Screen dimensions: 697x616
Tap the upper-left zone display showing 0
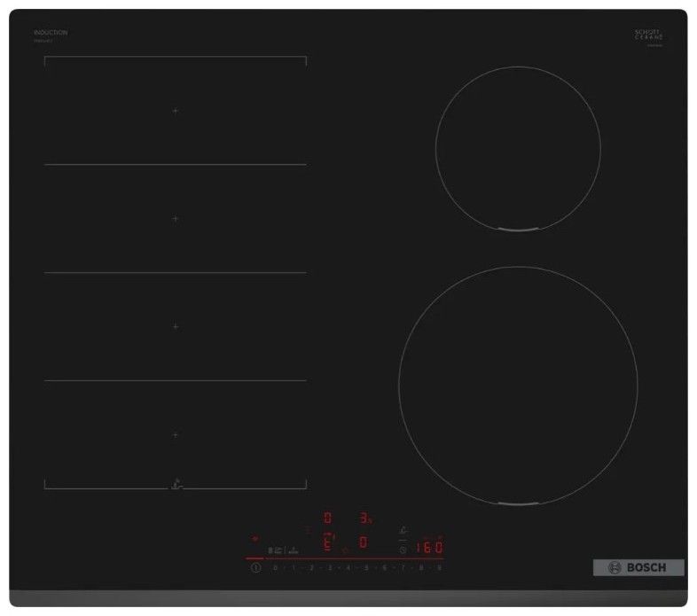326,518
